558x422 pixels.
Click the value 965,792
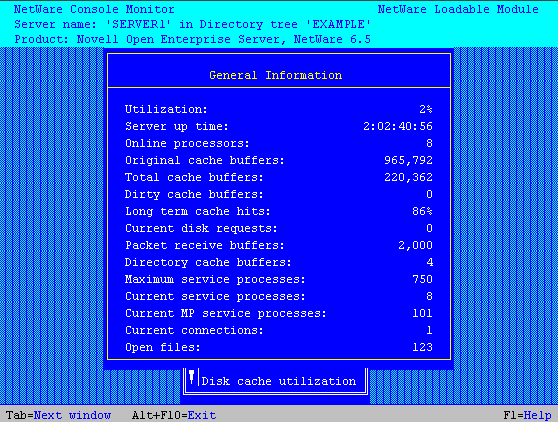tap(408, 160)
